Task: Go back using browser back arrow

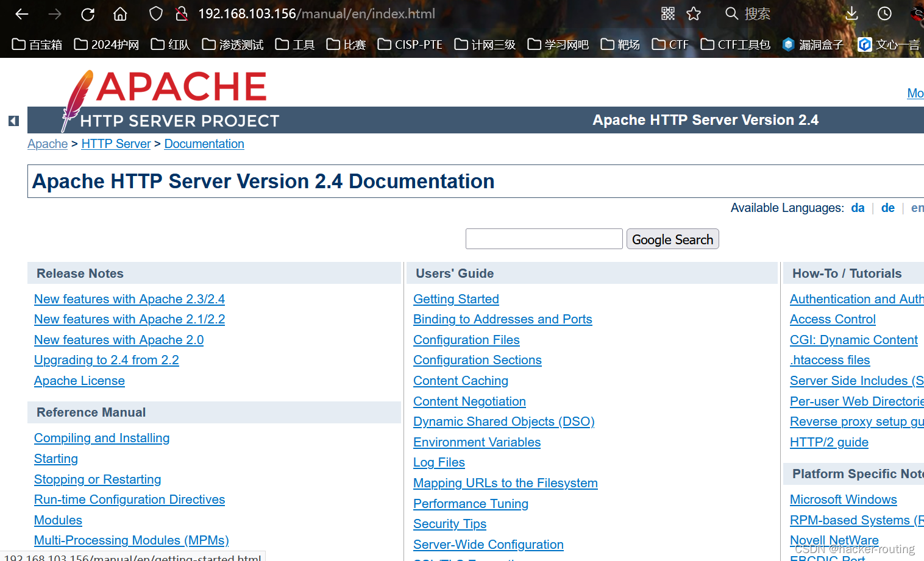Action: (22, 14)
